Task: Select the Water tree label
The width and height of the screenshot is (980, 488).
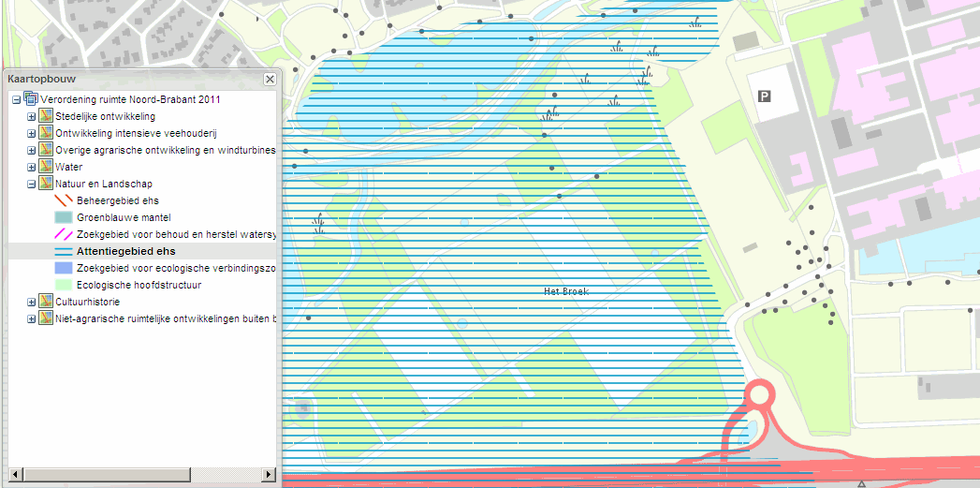Action: pyautogui.click(x=68, y=167)
